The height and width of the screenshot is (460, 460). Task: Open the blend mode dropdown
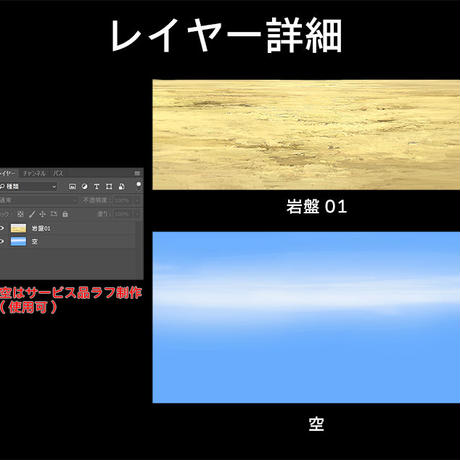(x=38, y=200)
